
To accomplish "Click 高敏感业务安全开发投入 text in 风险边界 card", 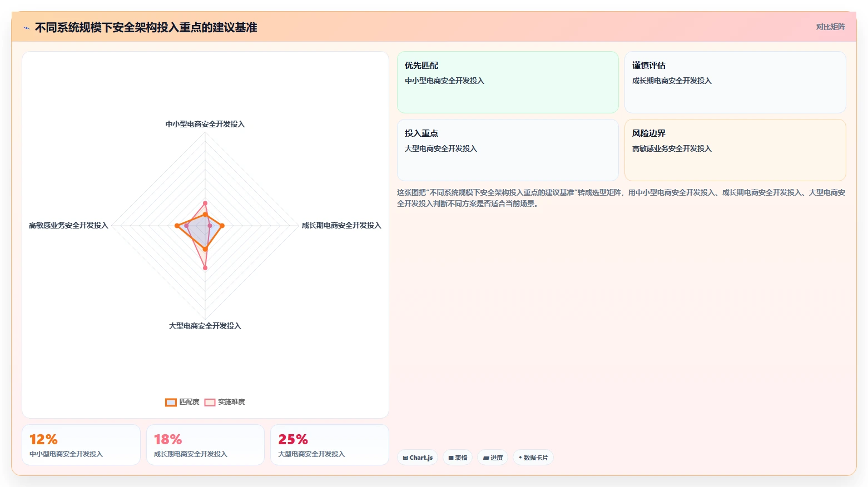I will click(x=672, y=148).
